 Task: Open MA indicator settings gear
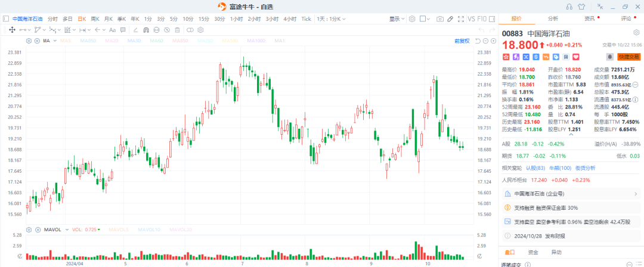(x=29, y=41)
